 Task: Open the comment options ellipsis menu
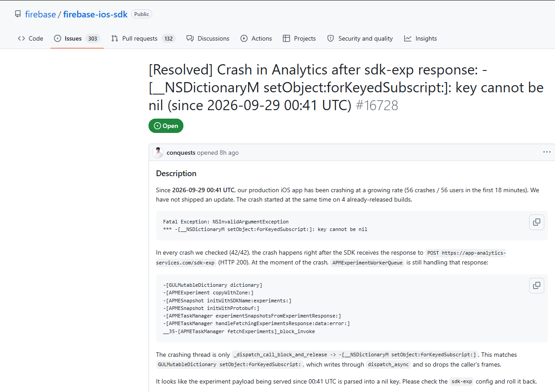click(547, 152)
